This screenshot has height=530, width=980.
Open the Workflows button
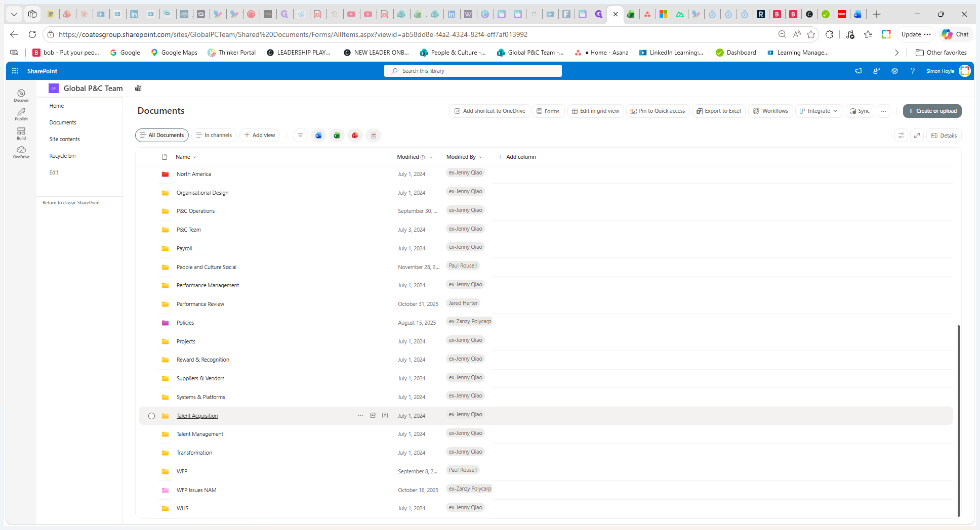point(770,111)
